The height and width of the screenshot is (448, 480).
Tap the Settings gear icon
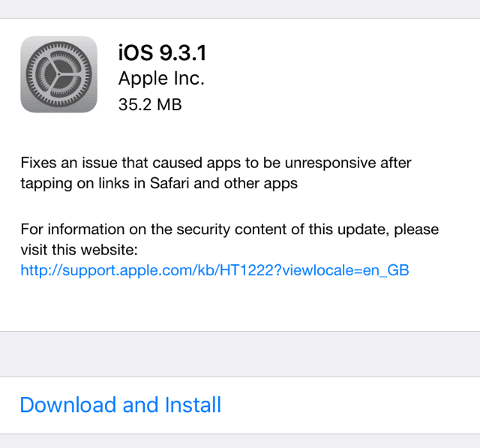pos(58,74)
